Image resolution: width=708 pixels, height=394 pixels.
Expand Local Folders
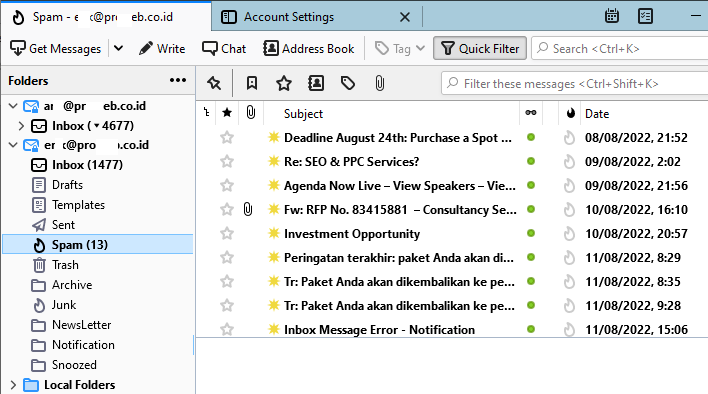click(x=13, y=385)
